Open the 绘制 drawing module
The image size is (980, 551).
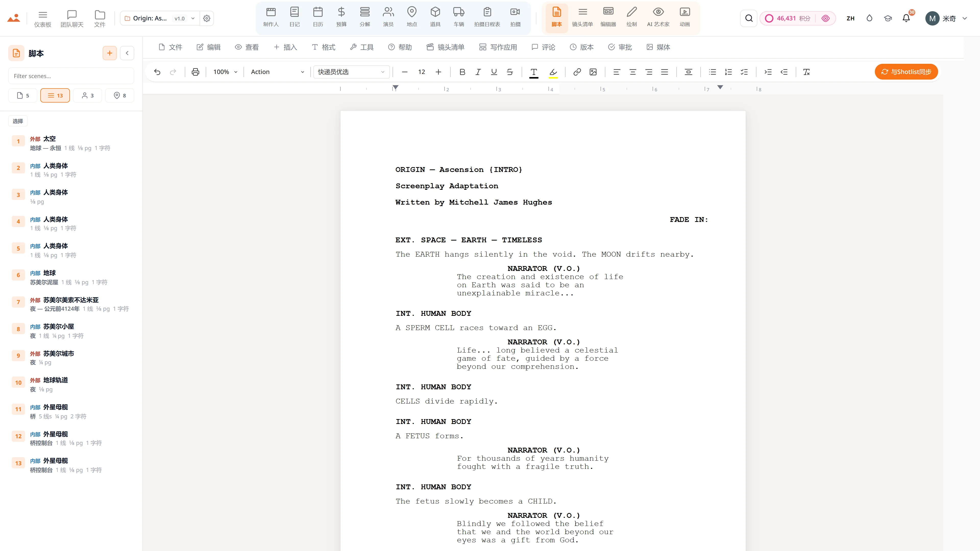point(632,18)
